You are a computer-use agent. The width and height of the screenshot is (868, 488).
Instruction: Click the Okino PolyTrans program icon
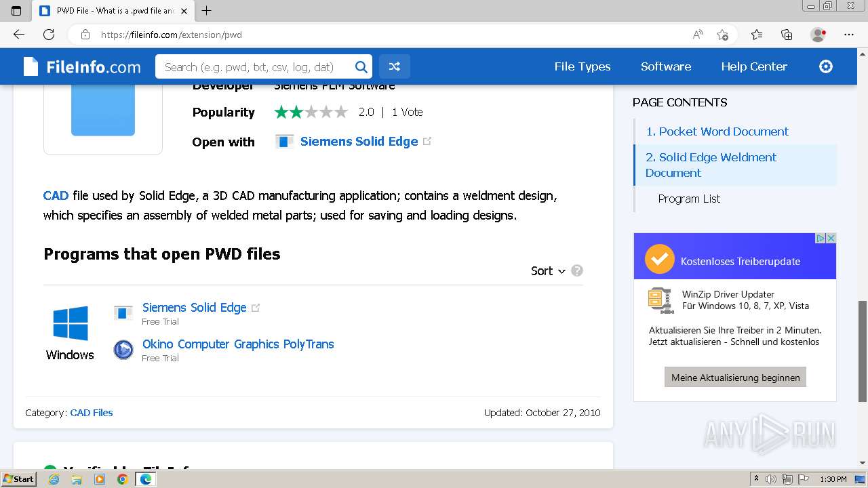[x=123, y=350]
